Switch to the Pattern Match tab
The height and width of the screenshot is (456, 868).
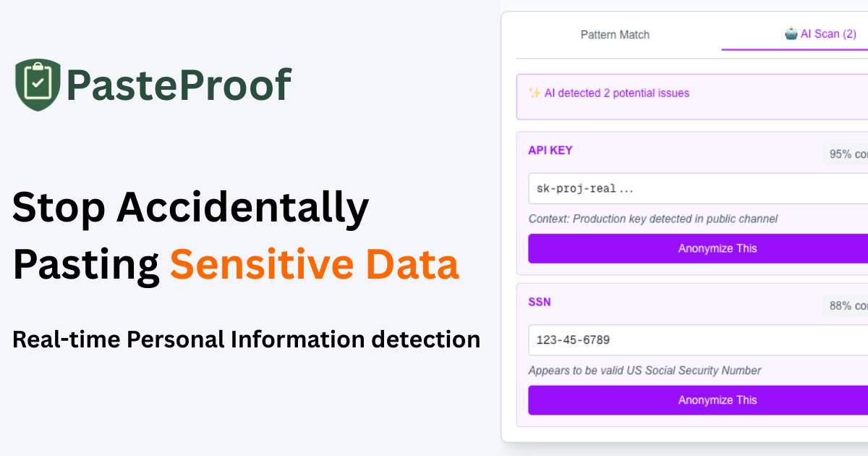(x=614, y=34)
